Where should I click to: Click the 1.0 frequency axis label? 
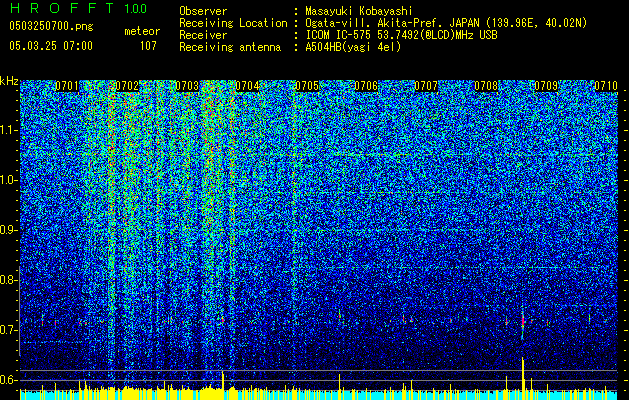(8, 180)
